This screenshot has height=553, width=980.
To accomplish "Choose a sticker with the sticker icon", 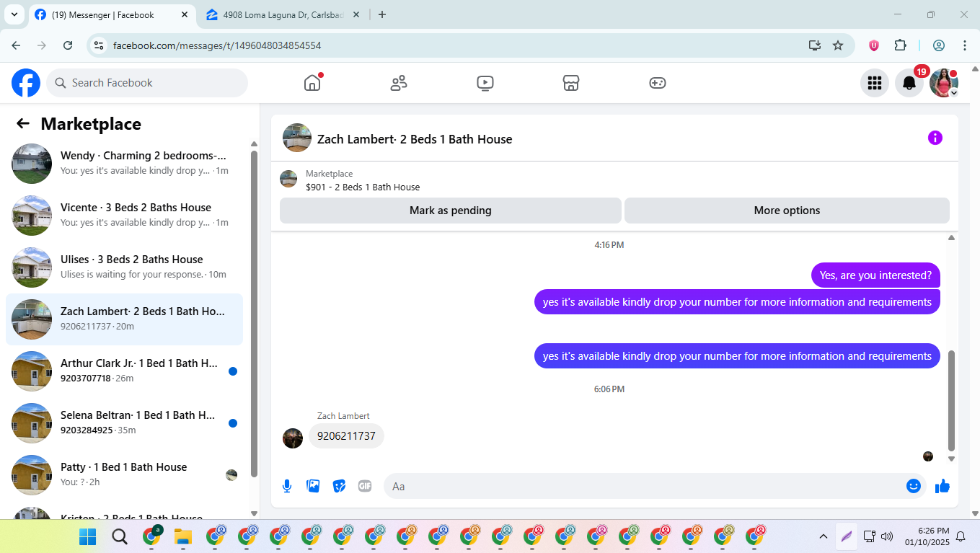I will coord(339,486).
